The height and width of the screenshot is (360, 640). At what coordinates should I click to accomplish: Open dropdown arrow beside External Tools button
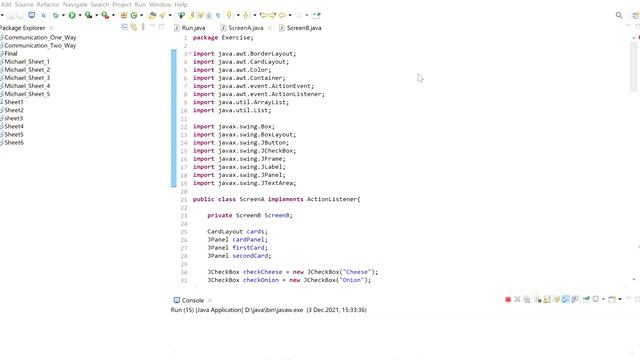tap(113, 15)
